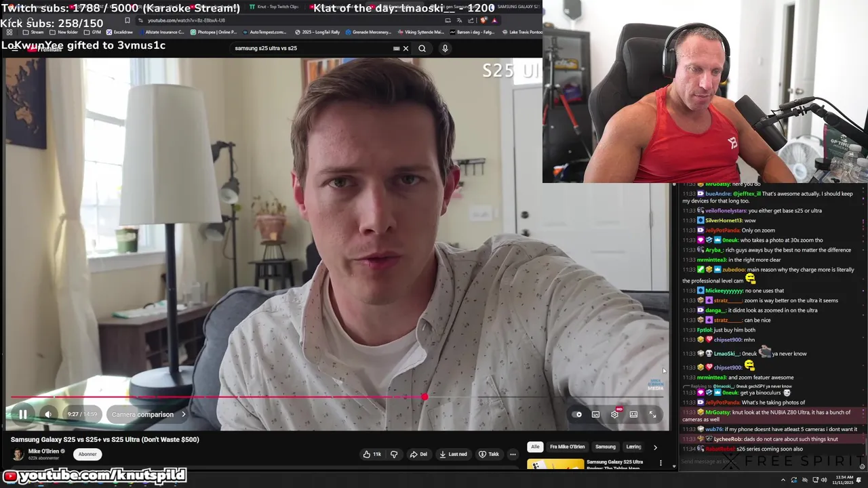868x488 pixels.
Task: Open more actions three-dot menu
Action: pos(513,454)
